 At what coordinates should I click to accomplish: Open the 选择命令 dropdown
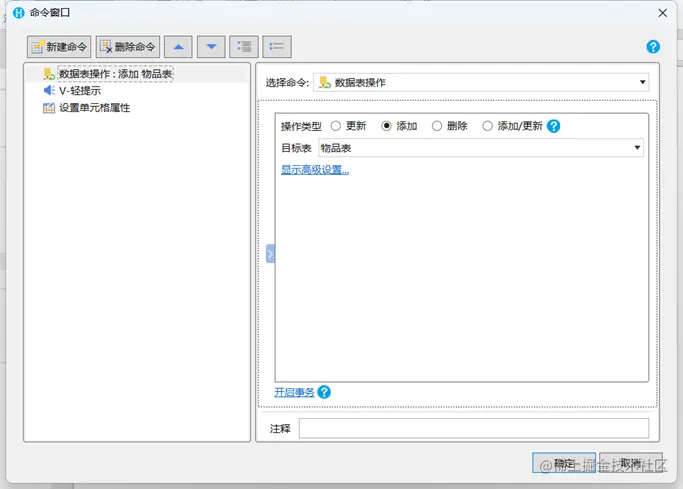coord(481,82)
